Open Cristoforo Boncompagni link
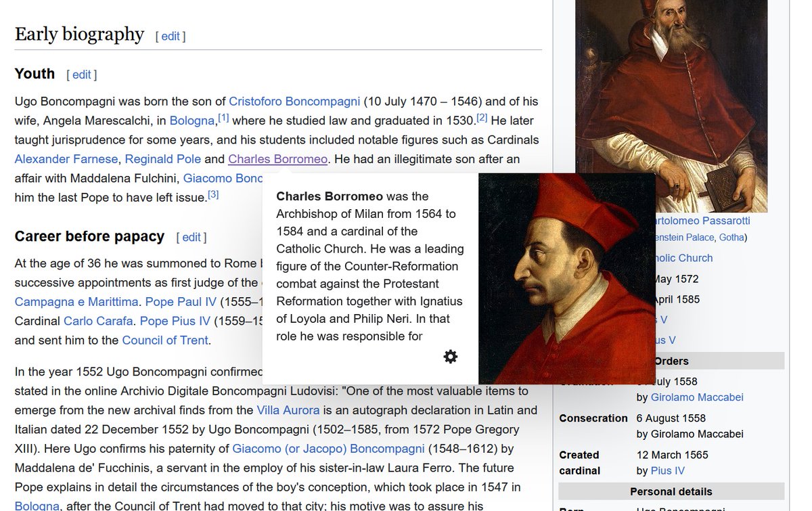The height and width of the screenshot is (511, 812). click(294, 102)
